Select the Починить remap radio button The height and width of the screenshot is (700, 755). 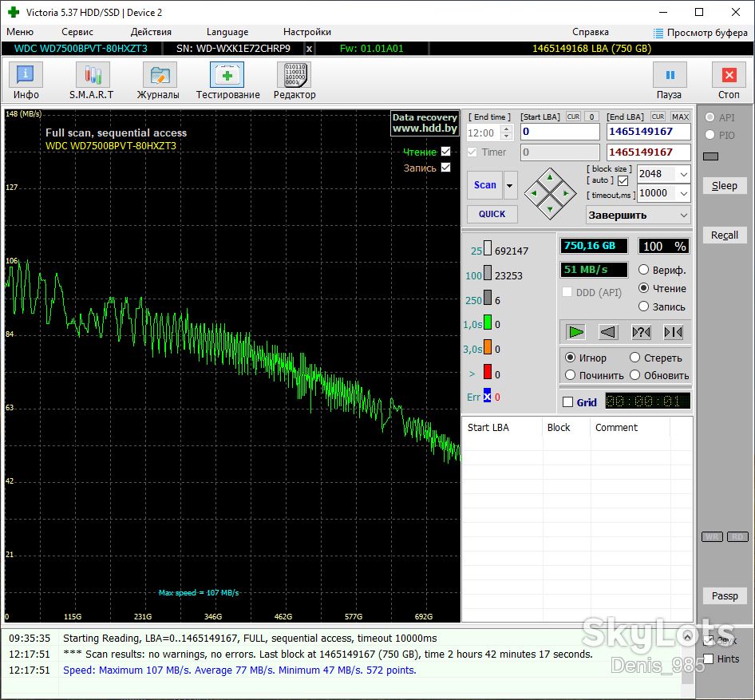coord(570,375)
